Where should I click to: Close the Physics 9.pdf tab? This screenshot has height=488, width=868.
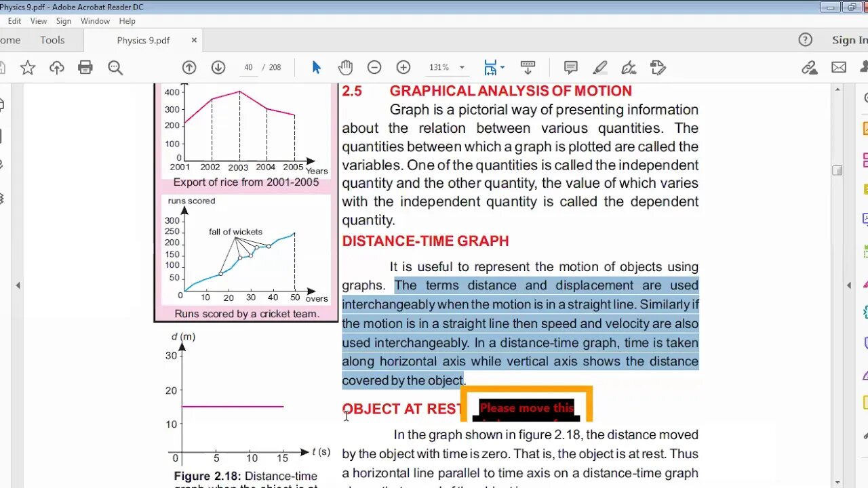click(x=194, y=40)
